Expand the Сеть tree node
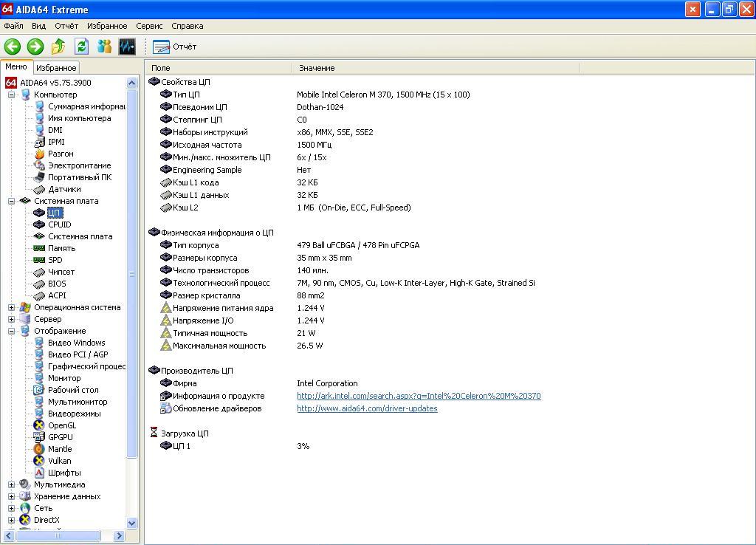Viewport: 756px width, 545px height. coord(11,508)
